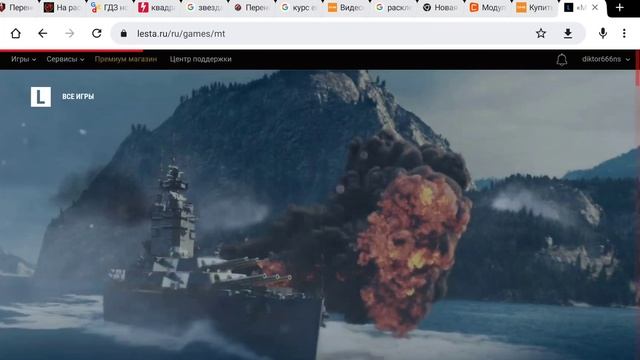Navigate back to the previous page
This screenshot has height=360, width=640.
pos(42,33)
